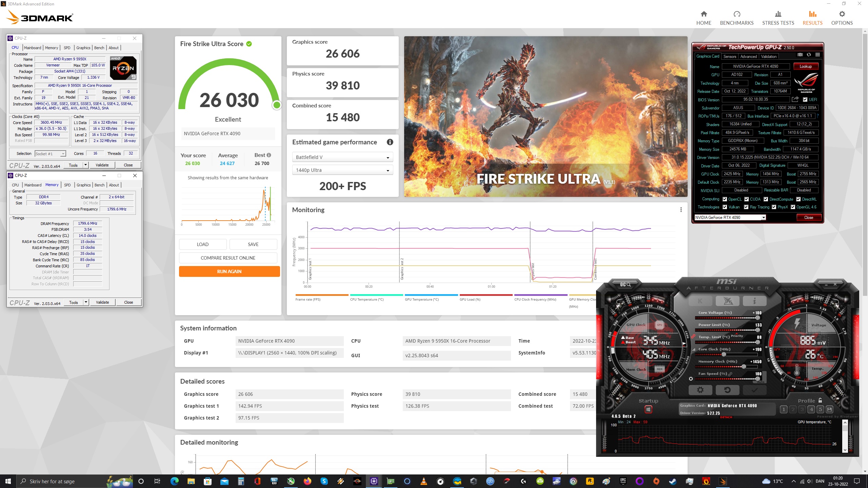Toggle Afterburner Fan Speed Auto mode
This screenshot has width=868, height=488.
tap(761, 382)
